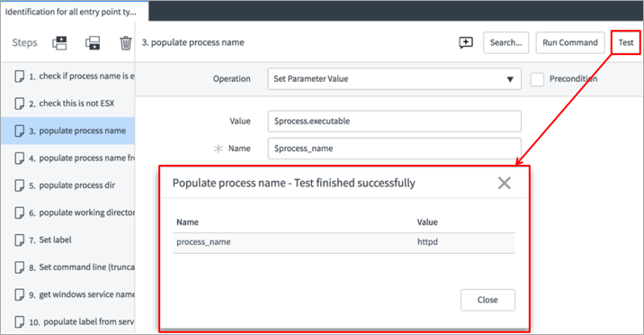Toggle the Precondition checkbox

[x=537, y=79]
